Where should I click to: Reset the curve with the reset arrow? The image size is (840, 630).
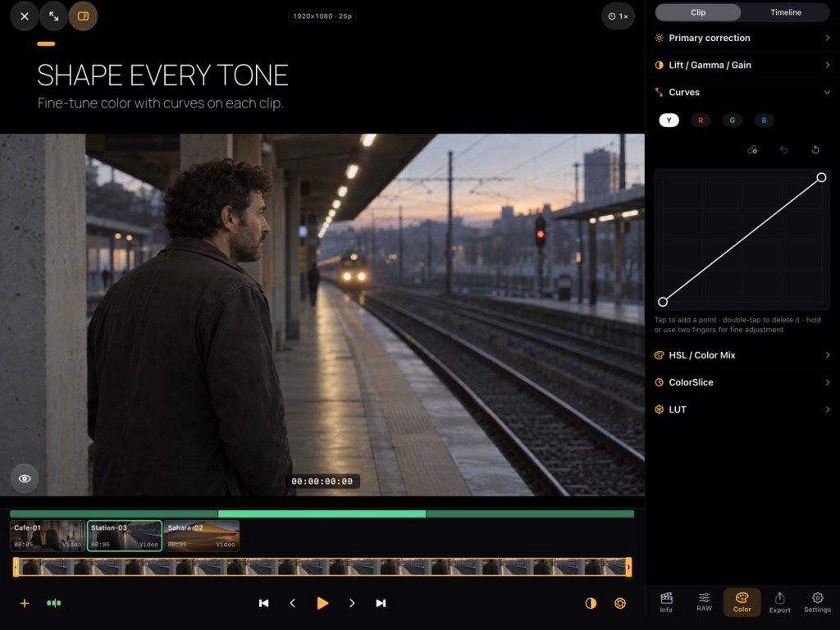pos(815,149)
